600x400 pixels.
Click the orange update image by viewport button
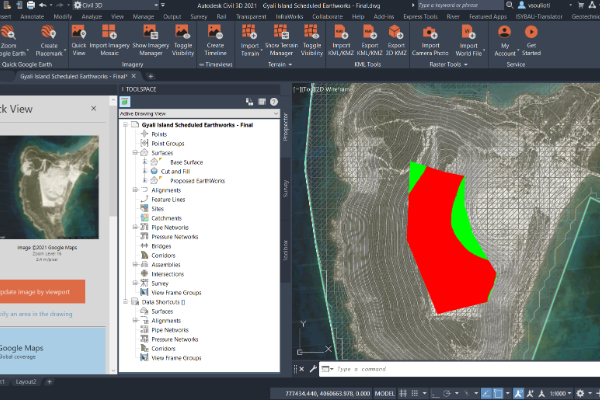[x=42, y=291]
